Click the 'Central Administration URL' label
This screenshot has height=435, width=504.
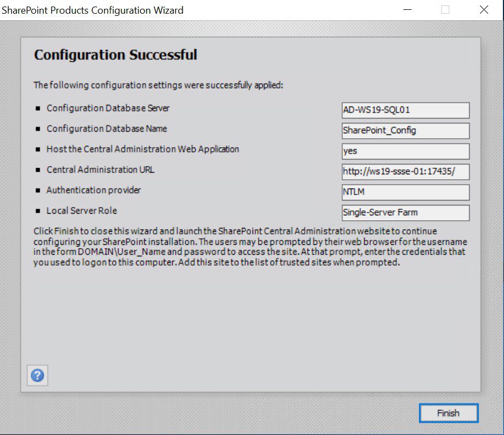[100, 169]
